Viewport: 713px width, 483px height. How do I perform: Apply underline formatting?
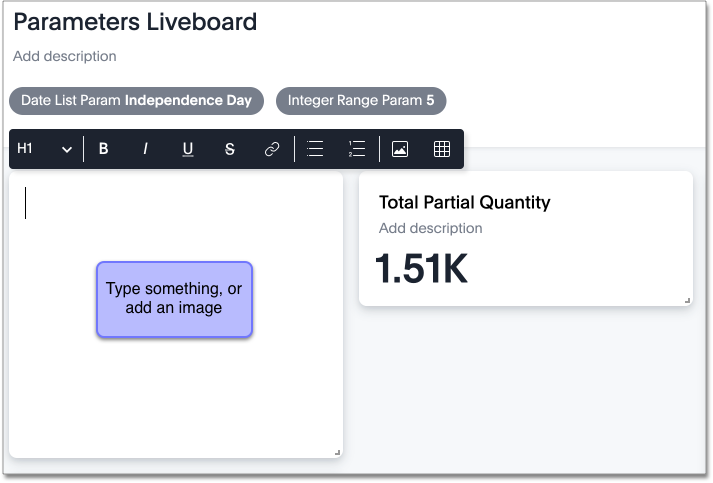click(188, 149)
